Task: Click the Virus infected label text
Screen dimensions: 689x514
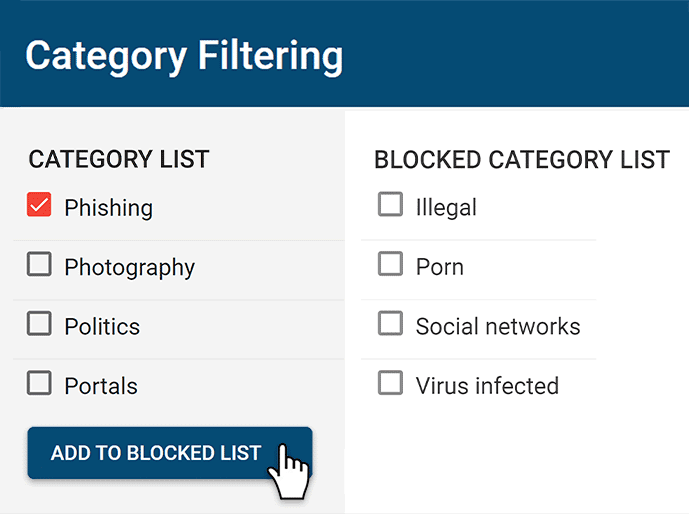Action: tap(487, 385)
